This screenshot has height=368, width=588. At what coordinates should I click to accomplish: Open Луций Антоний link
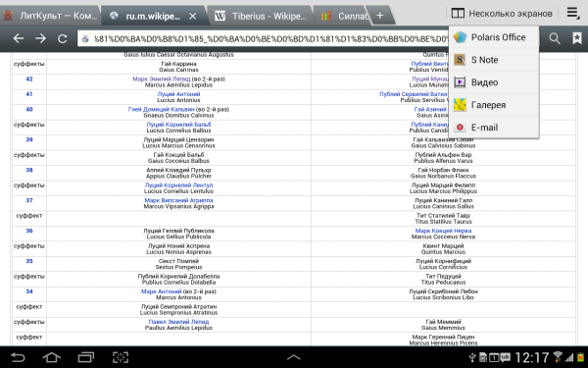[x=179, y=94]
